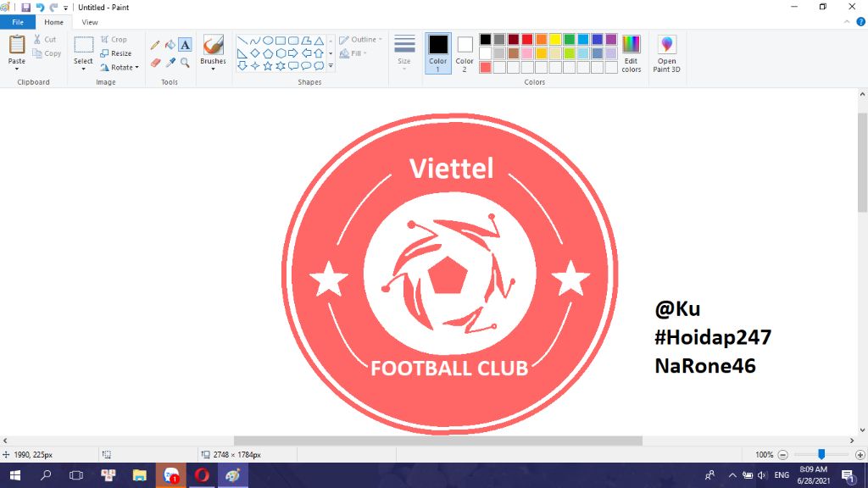The height and width of the screenshot is (488, 868).
Task: Click the Cut button
Action: (45, 39)
